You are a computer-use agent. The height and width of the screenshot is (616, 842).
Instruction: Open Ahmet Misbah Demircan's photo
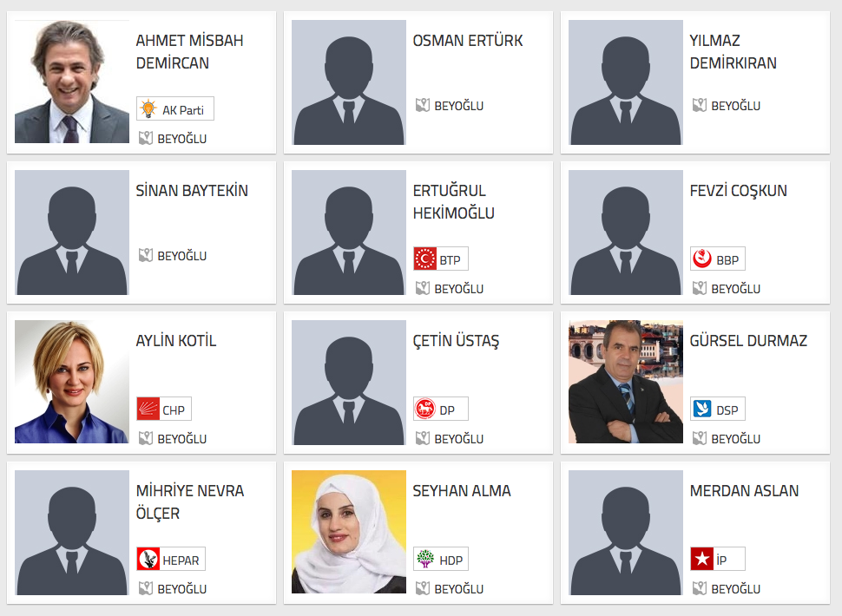pyautogui.click(x=72, y=82)
